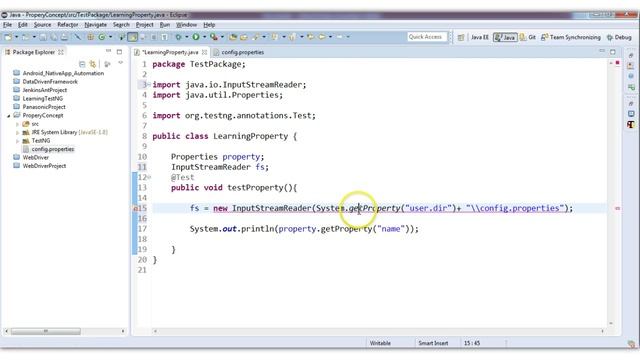Screen dimensions: 640x360
Task: Switch to the Git perspective
Action: coord(528,37)
